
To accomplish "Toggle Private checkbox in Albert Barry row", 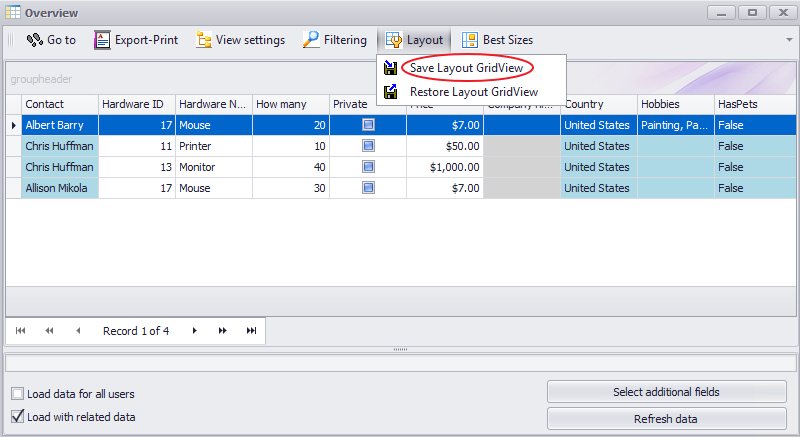I will (368, 125).
